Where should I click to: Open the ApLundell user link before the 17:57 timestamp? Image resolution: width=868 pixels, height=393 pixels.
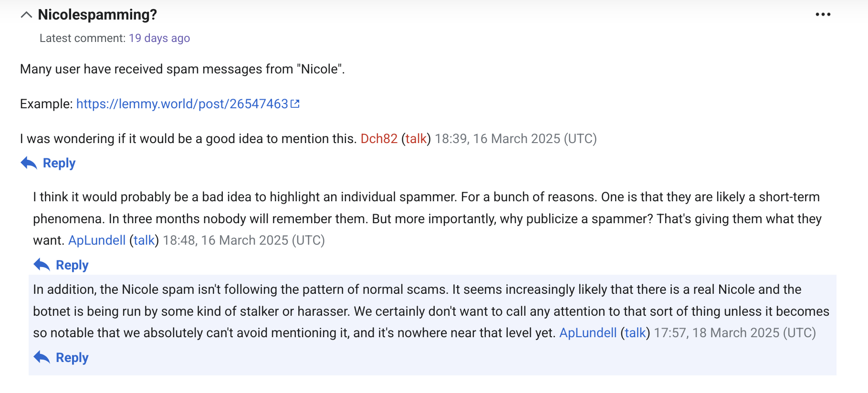coord(588,333)
